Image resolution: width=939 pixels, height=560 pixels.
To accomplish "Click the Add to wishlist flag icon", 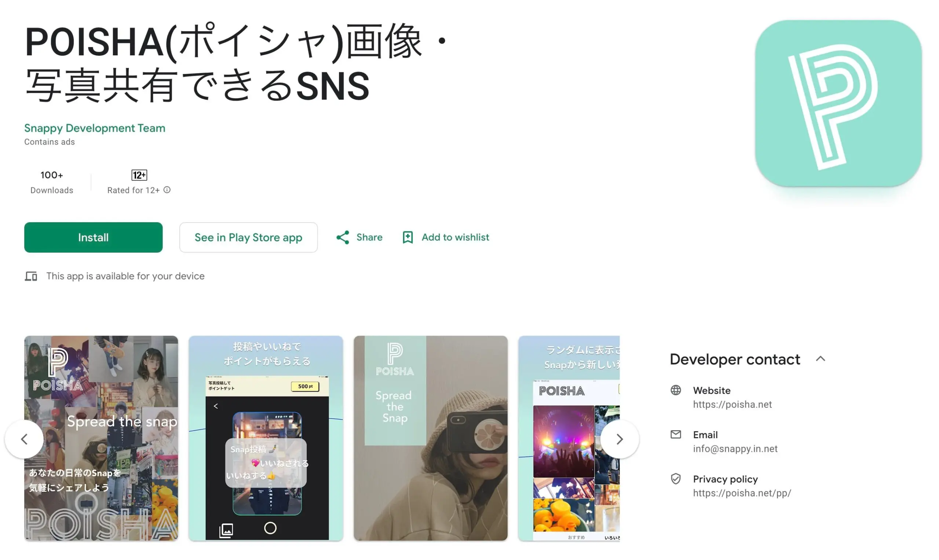I will click(x=407, y=237).
